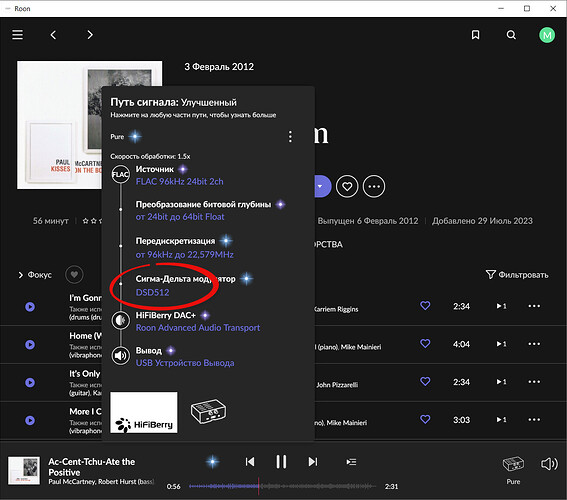Open the green M profile avatar
The image size is (567, 500).
tap(547, 35)
